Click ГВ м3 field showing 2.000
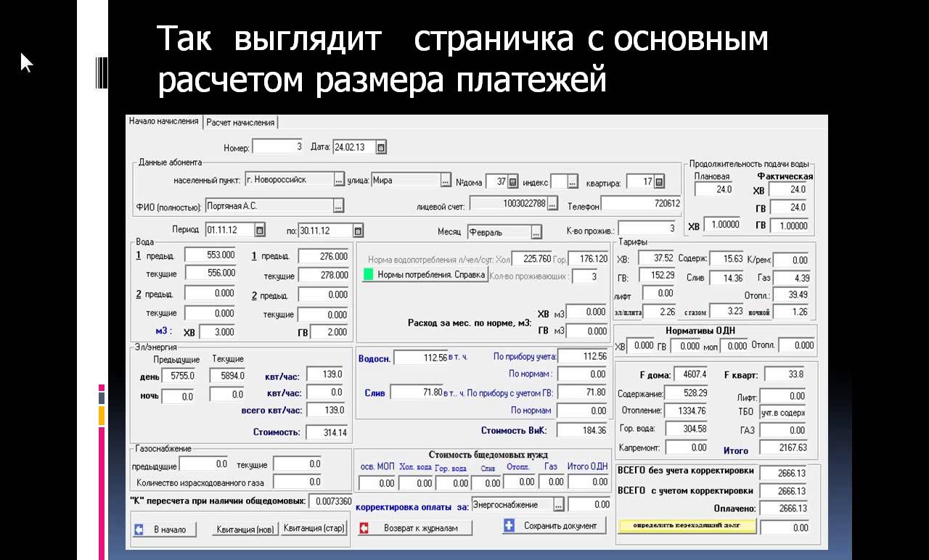The image size is (929, 560). [x=331, y=332]
